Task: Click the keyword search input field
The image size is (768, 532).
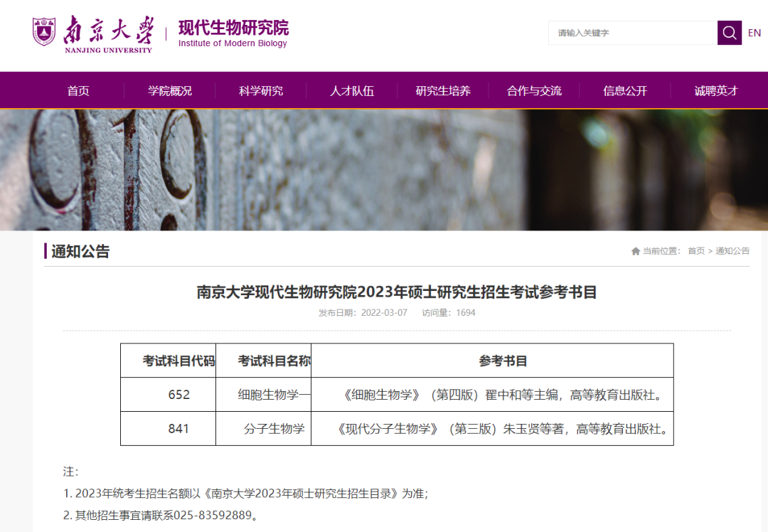Action: tap(633, 33)
